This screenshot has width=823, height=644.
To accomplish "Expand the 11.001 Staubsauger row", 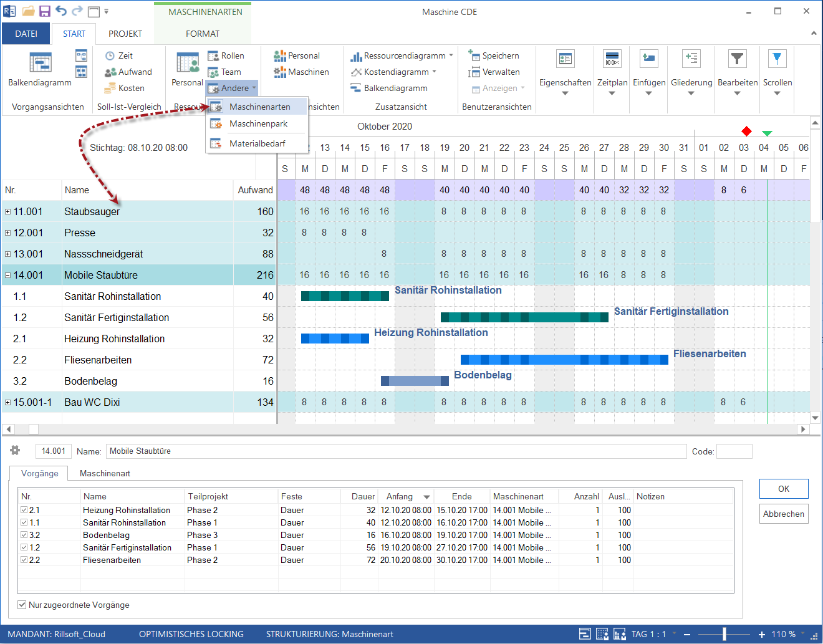I will point(8,211).
